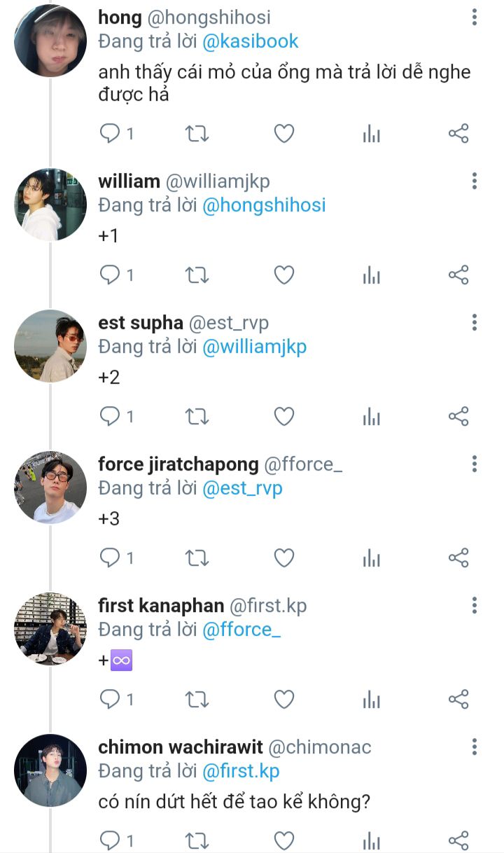The width and height of the screenshot is (504, 853).
Task: Like hong's tweet about kasibook
Action: [283, 134]
